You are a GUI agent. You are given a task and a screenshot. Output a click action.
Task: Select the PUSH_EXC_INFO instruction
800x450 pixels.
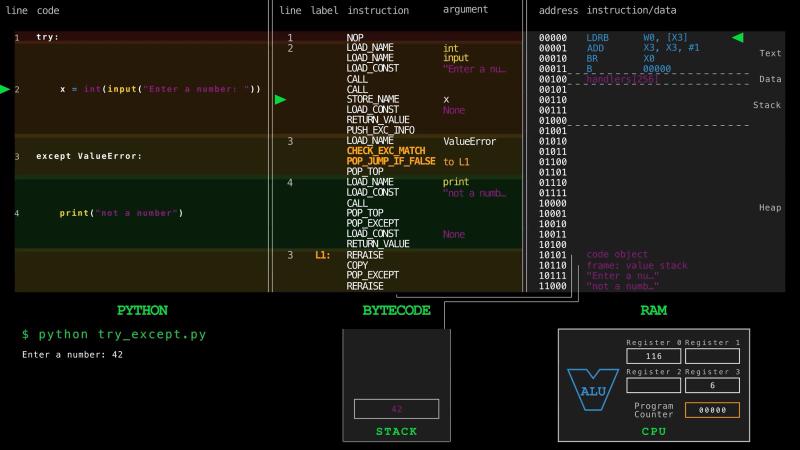pos(380,130)
